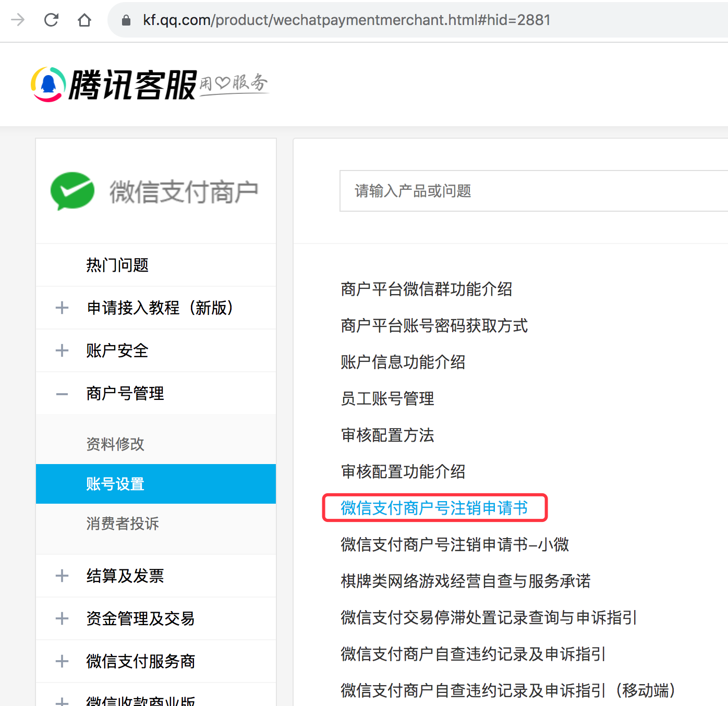Open 商户平台微信群功能介绍 article

pyautogui.click(x=427, y=289)
